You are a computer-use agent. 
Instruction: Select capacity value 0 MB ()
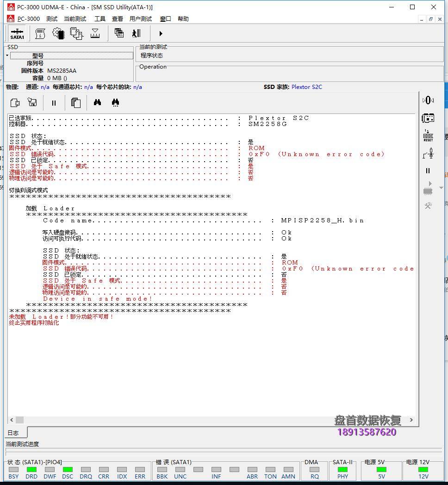[57, 78]
